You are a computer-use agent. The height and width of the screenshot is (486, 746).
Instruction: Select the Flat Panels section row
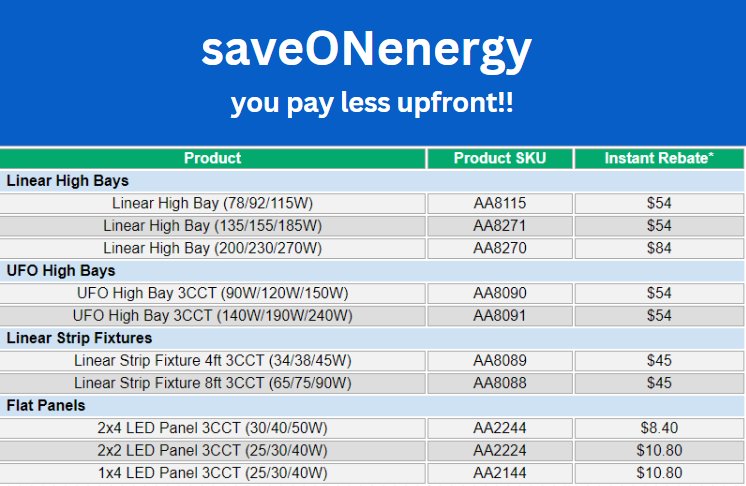[372, 406]
